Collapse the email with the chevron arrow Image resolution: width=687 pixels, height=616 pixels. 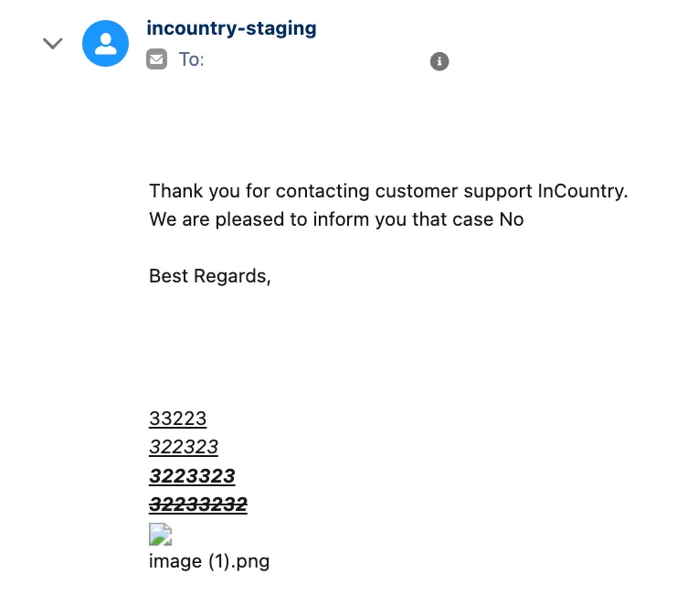point(53,43)
